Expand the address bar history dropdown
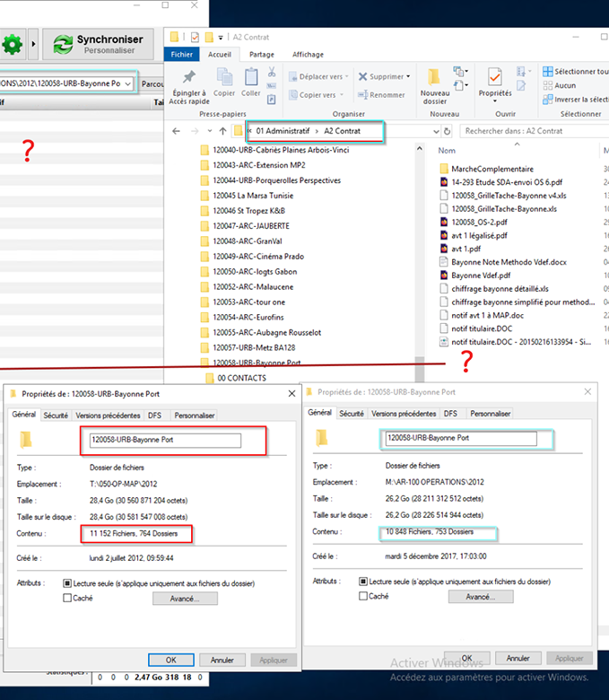The width and height of the screenshot is (609, 700). click(436, 131)
